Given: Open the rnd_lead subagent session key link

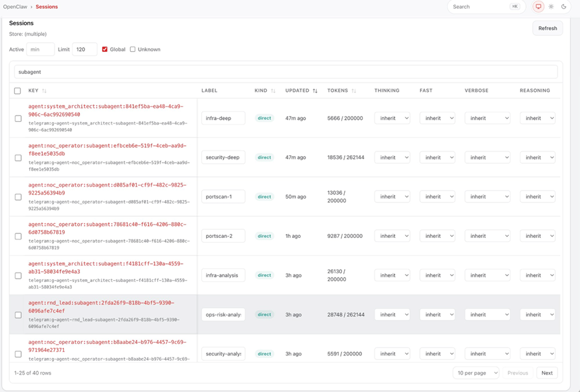Looking at the screenshot, I should pyautogui.click(x=101, y=307).
